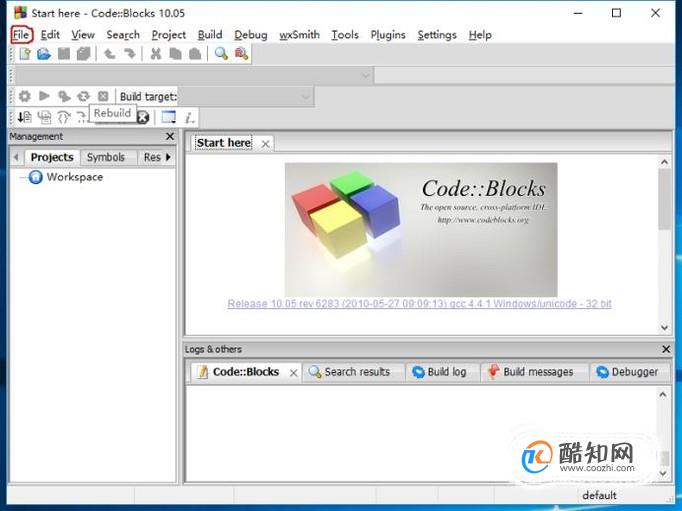Click the log pane scroll down arrow
The width and height of the screenshot is (682, 511).
663,473
